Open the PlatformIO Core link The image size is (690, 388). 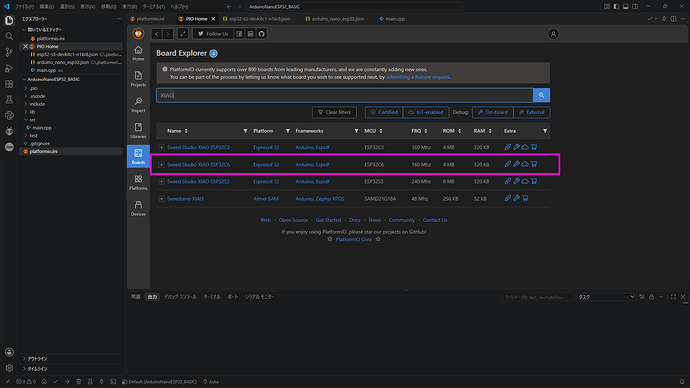pos(354,239)
